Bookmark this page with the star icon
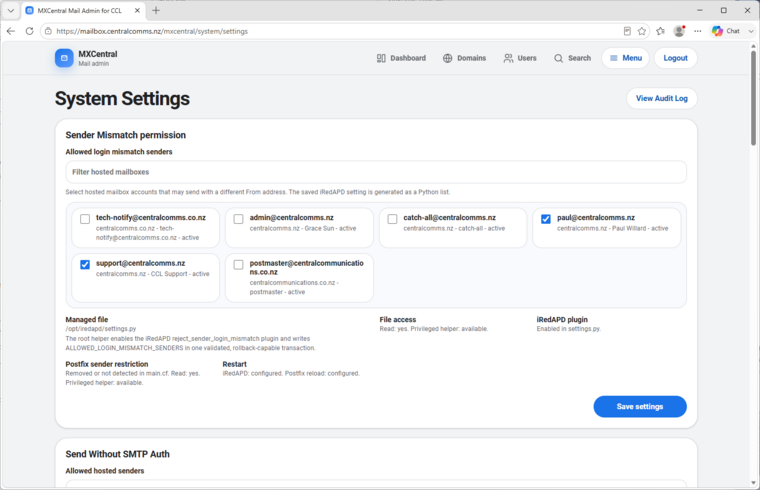Image resolution: width=760 pixels, height=490 pixels. pos(642,31)
